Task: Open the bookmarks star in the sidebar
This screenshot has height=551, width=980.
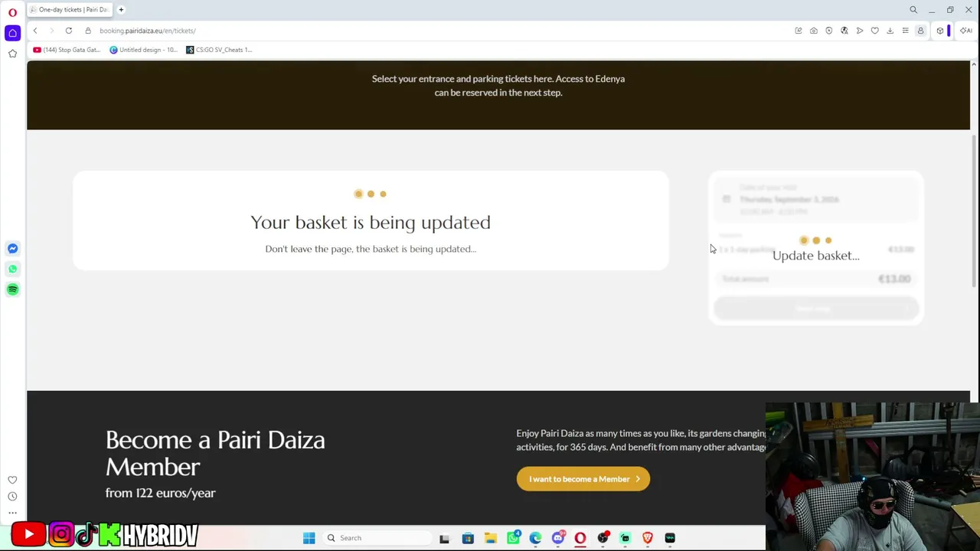Action: pyautogui.click(x=12, y=53)
